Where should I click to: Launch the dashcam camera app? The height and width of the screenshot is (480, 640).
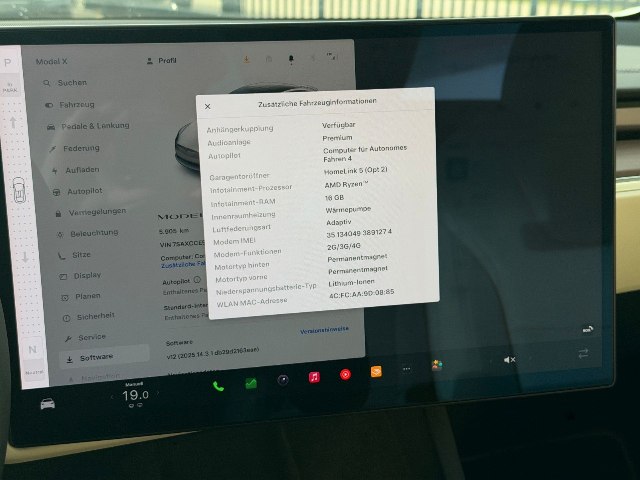[x=283, y=380]
